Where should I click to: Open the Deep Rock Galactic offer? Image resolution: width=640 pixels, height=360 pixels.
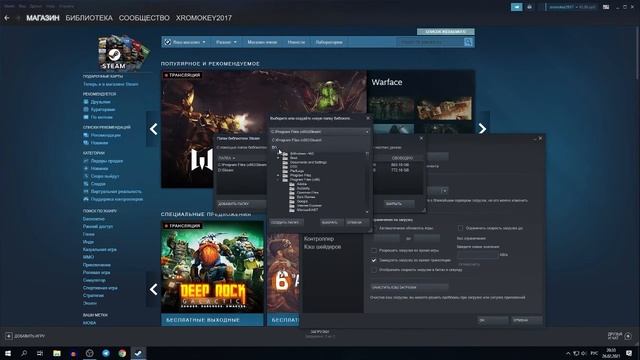pyautogui.click(x=212, y=273)
